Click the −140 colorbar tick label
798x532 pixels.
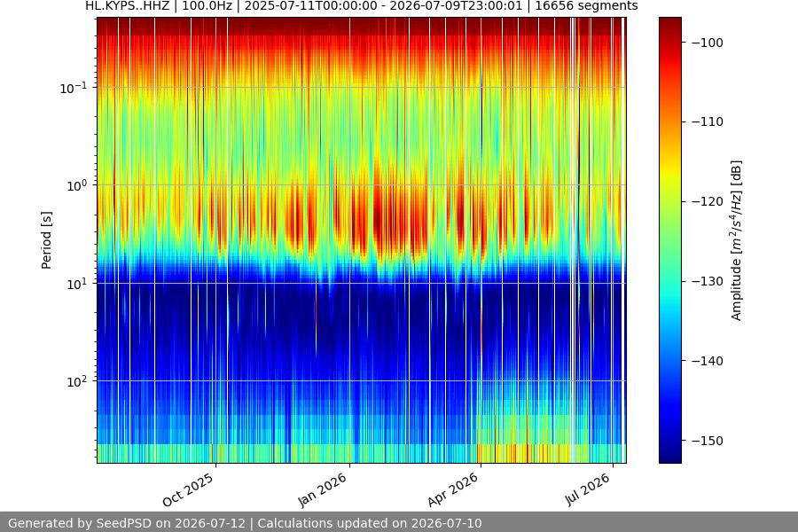(708, 361)
